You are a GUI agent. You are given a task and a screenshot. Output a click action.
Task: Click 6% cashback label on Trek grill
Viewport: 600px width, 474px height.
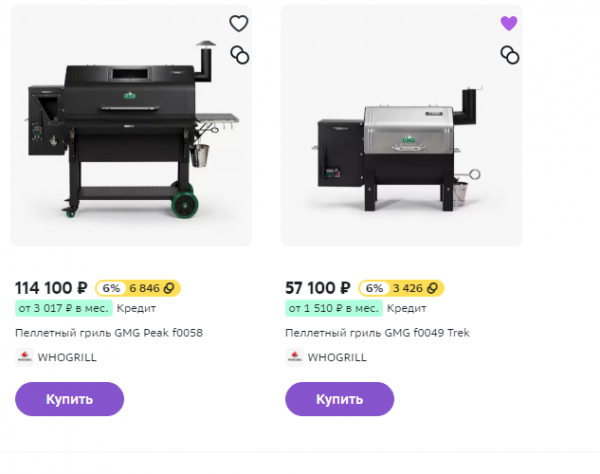pyautogui.click(x=374, y=288)
